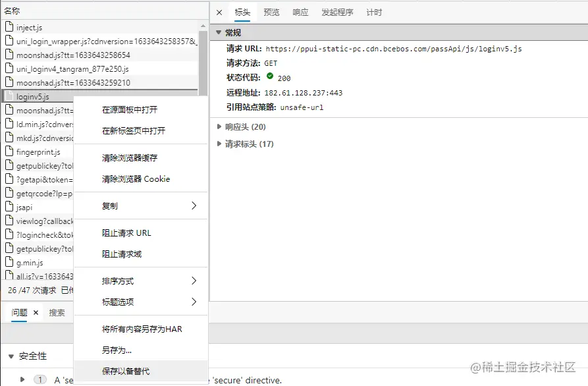Expand the 响应头 (20) section
Viewport: 588px width, 386px height.
(219, 126)
